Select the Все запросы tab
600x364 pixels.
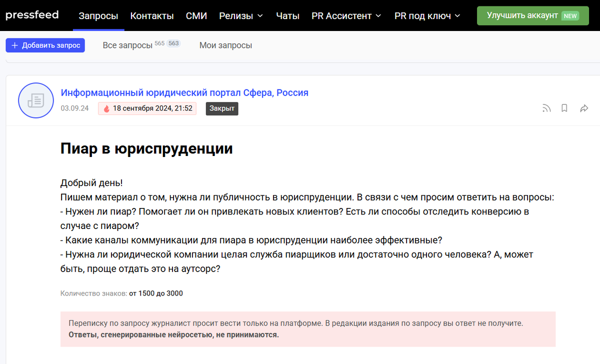point(127,45)
